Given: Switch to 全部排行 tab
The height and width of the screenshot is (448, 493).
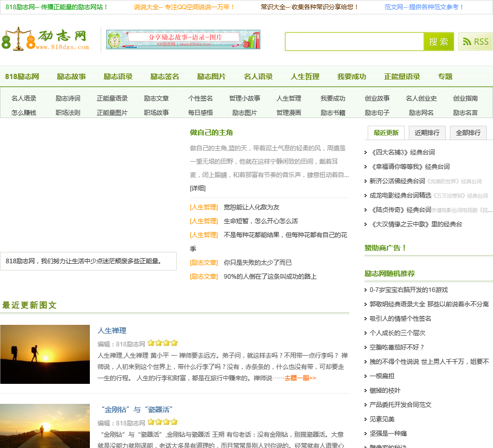Looking at the screenshot, I should 468,133.
